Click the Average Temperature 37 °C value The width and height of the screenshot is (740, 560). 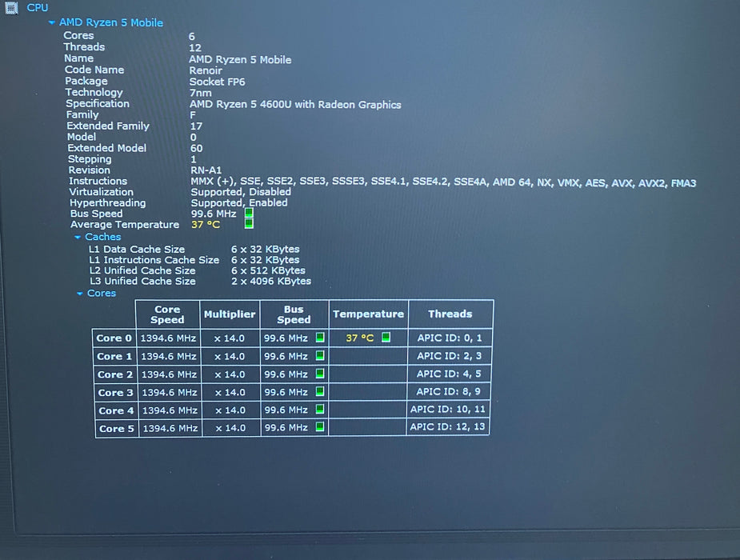tap(206, 225)
